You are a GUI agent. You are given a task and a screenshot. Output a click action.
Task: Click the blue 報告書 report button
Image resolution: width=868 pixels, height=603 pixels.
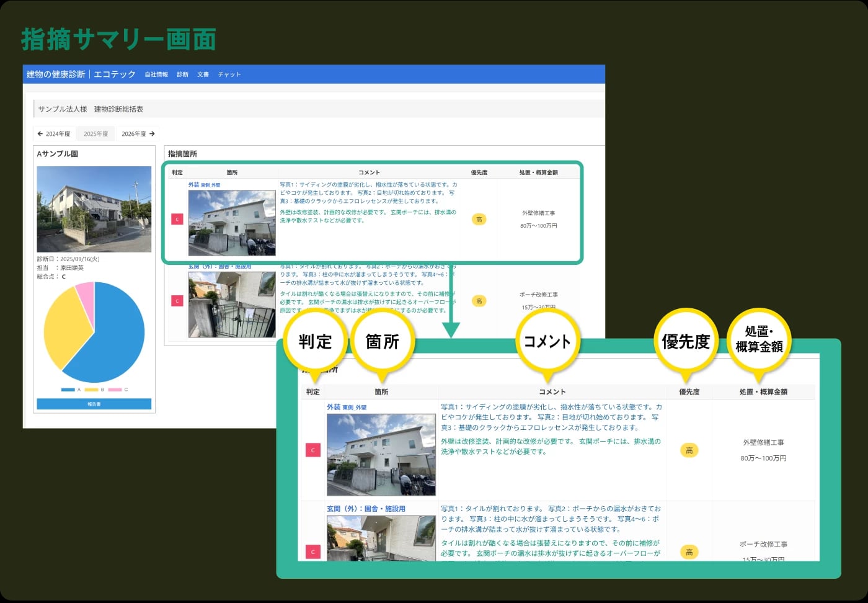(x=94, y=403)
